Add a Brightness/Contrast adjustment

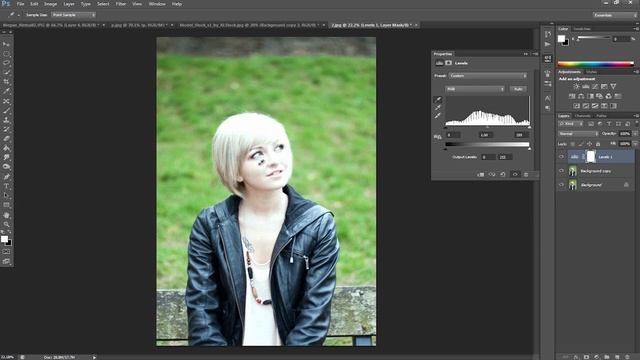[576, 87]
